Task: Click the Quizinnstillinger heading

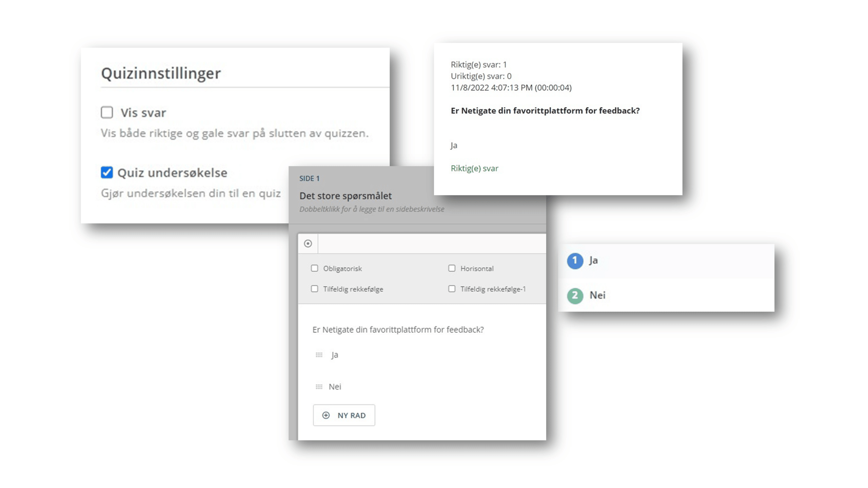Action: [161, 73]
